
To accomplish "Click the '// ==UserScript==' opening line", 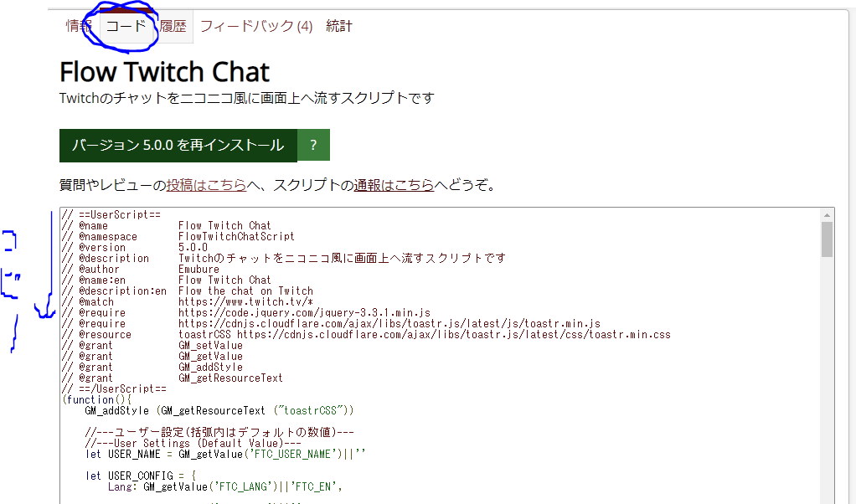I will tap(111, 215).
